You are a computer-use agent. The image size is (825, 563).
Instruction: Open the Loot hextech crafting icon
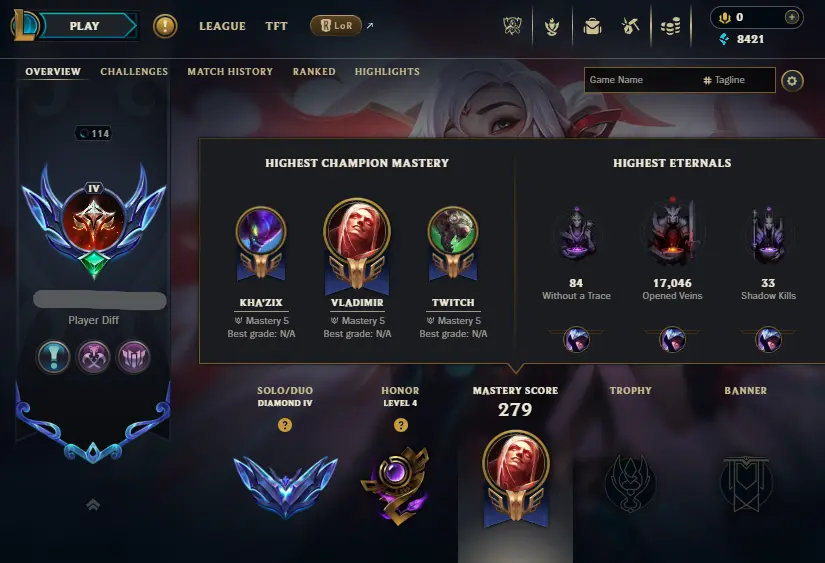click(x=630, y=26)
